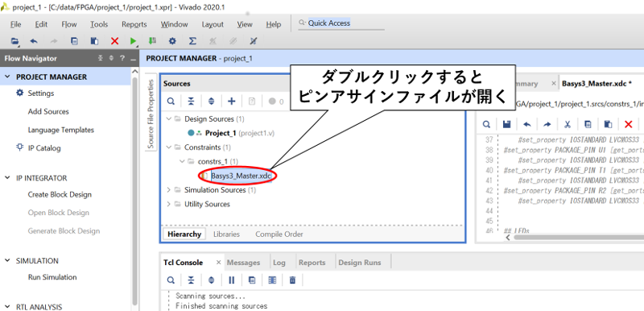
Task: Collapse all in Sources panel toolbar
Action: click(191, 101)
